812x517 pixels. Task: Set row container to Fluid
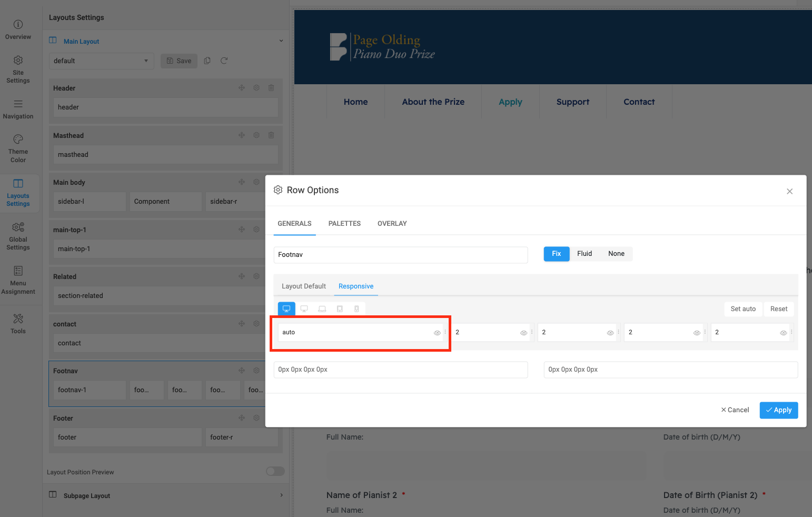pyautogui.click(x=585, y=254)
